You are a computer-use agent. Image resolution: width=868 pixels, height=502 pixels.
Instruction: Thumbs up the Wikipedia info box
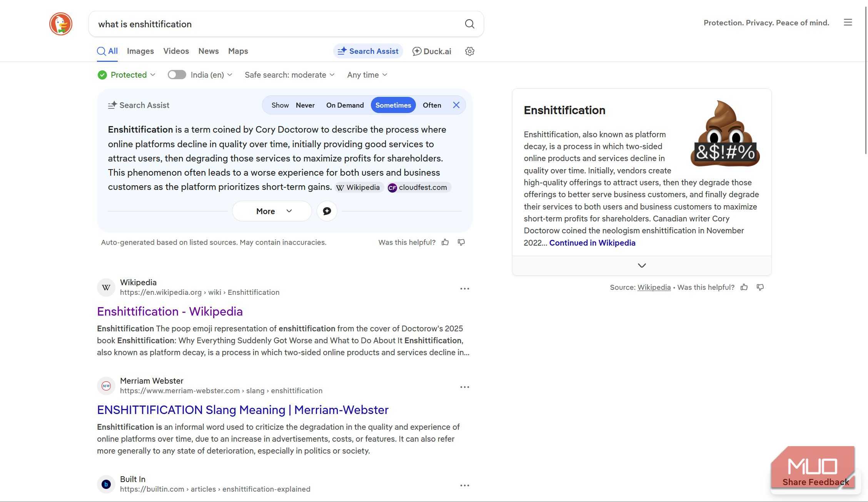point(744,287)
